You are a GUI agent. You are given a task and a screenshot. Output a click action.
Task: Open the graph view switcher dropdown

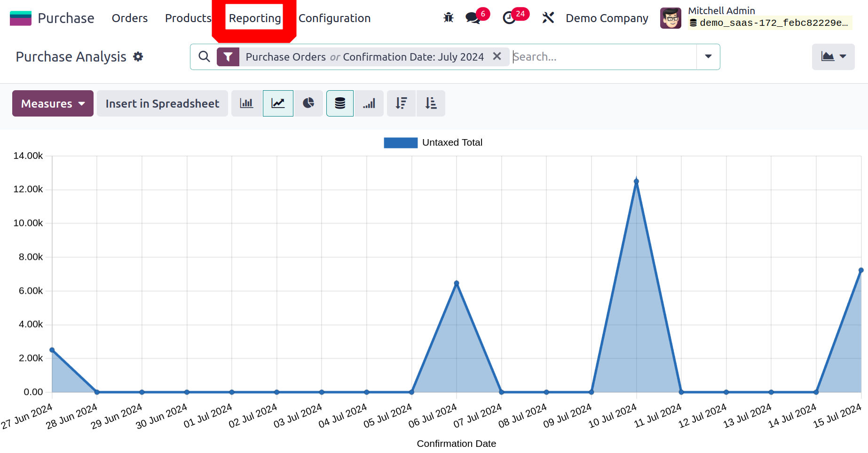(833, 57)
